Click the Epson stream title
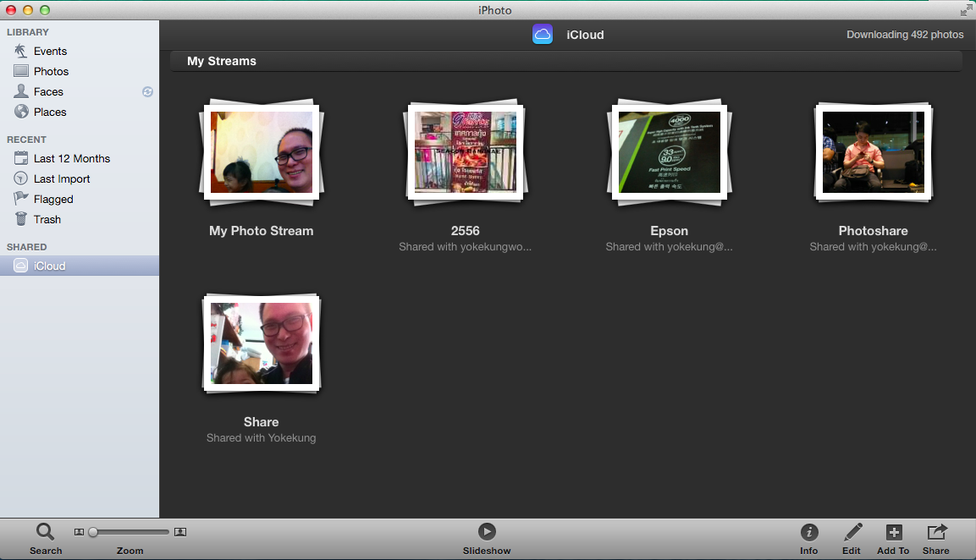Viewport: 976px width, 560px height. 669,231
